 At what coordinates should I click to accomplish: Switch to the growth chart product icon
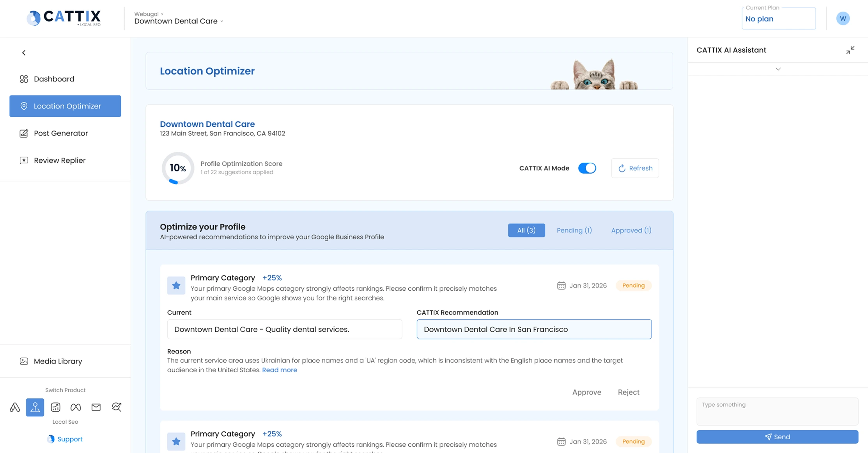55,407
